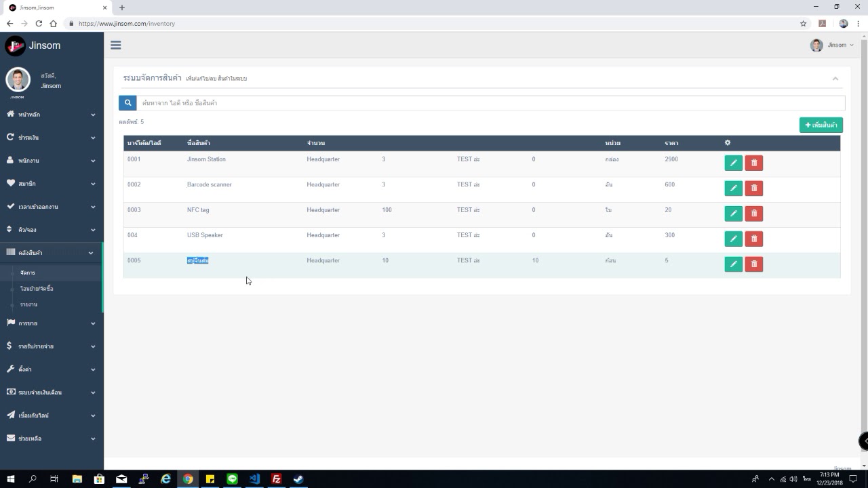
Task: Reload the current page
Action: pos(39,23)
